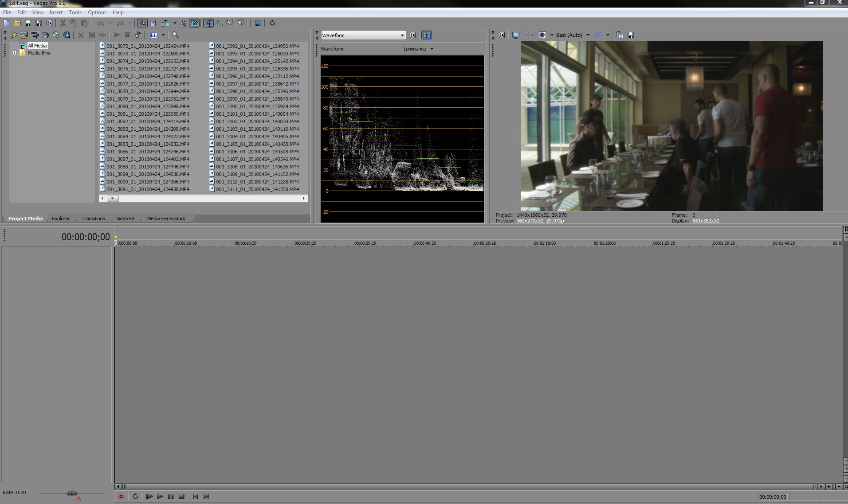Click Preview on External Monitor icon
The height and width of the screenshot is (504, 848).
pos(515,35)
